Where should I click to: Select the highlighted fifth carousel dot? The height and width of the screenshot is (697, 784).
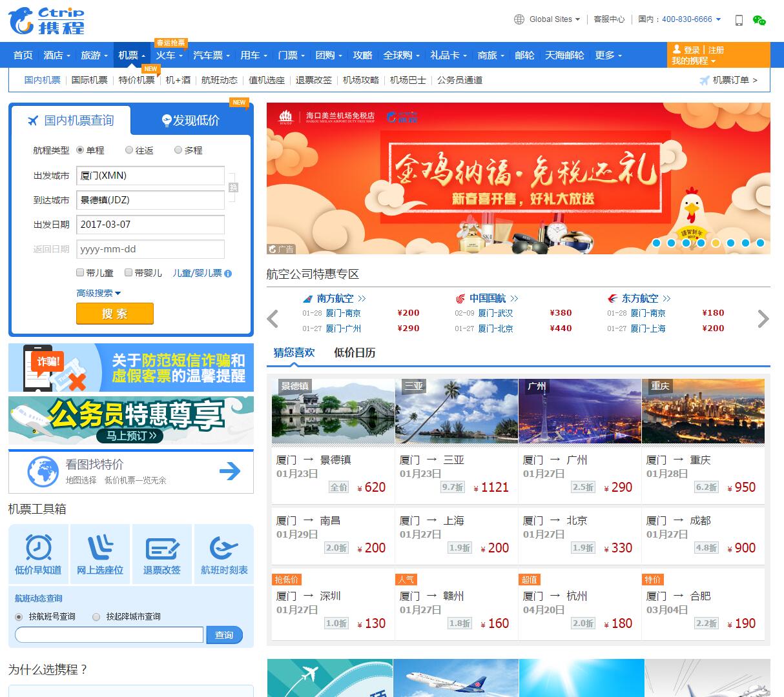point(716,243)
